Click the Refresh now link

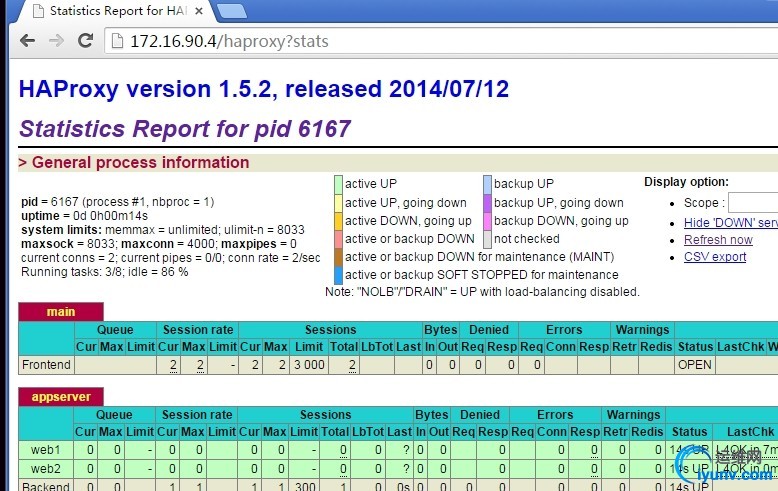click(718, 240)
